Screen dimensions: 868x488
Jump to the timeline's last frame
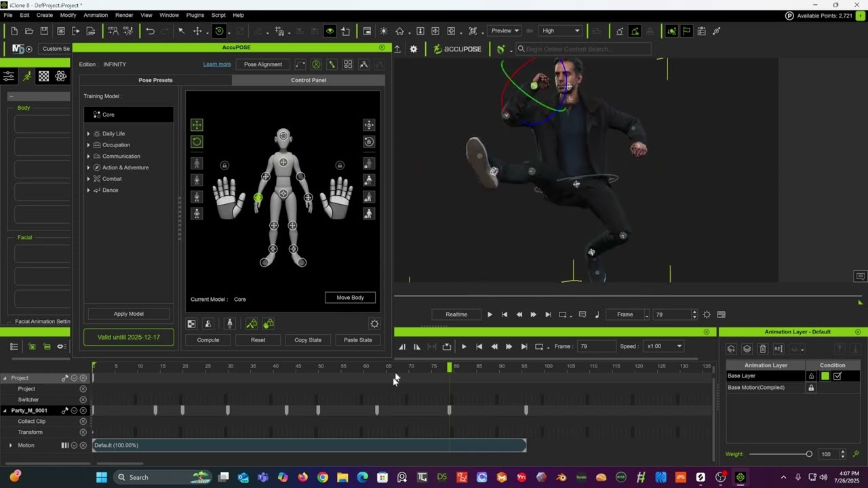coord(524,347)
